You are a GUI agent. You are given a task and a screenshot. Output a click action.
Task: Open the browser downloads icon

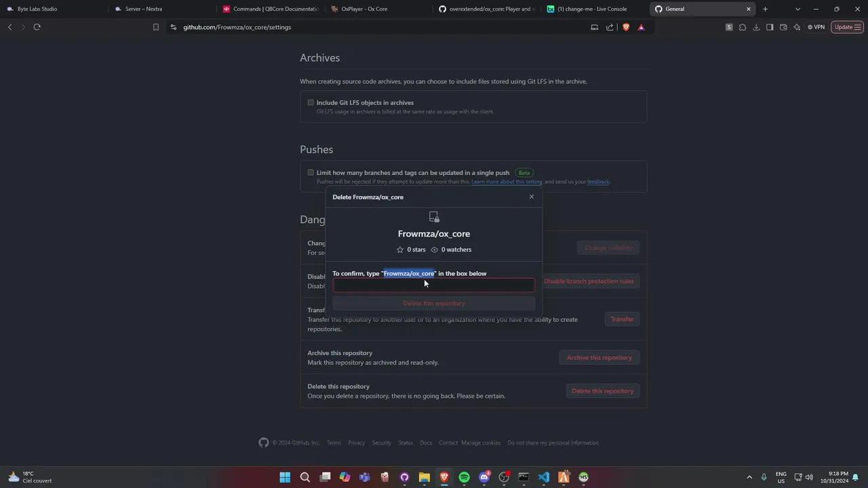(756, 27)
